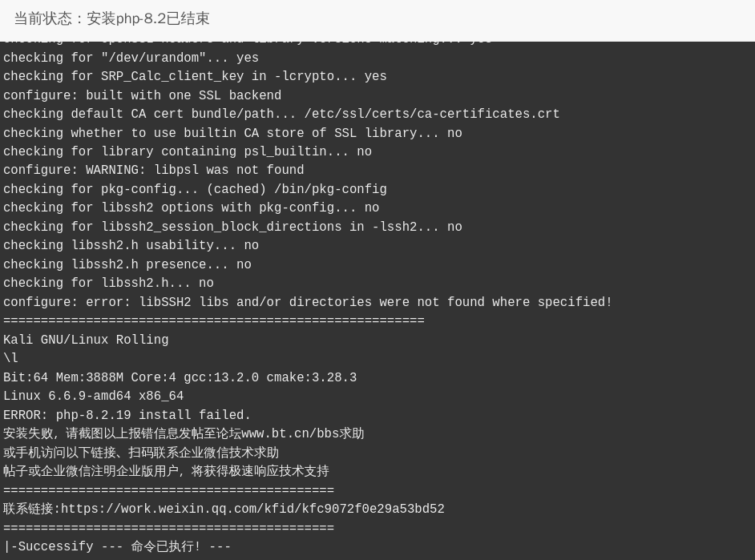755x560 pixels.
Task: Click the libssh2_session_block_directions check line
Action: pos(232,227)
